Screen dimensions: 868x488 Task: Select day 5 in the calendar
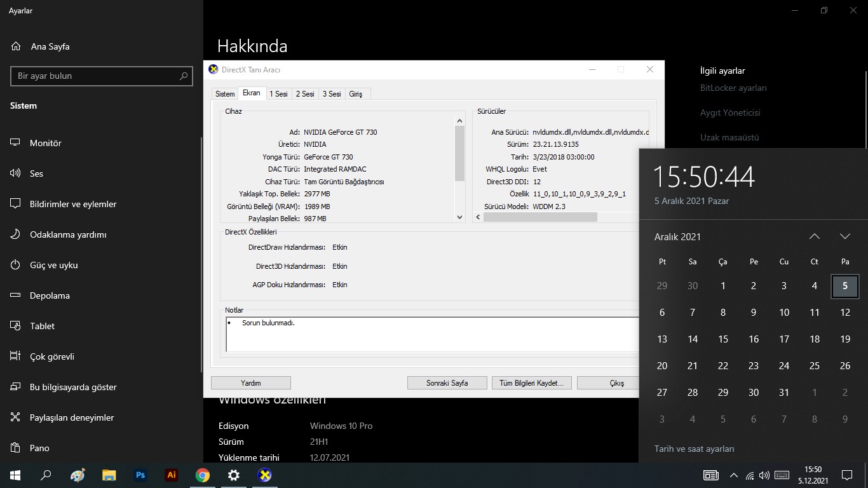(845, 286)
